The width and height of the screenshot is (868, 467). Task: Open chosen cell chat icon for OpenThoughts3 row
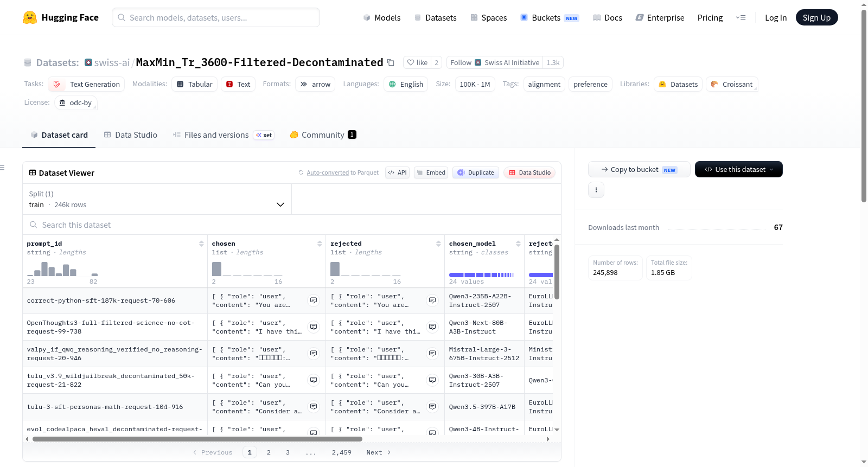click(x=314, y=327)
